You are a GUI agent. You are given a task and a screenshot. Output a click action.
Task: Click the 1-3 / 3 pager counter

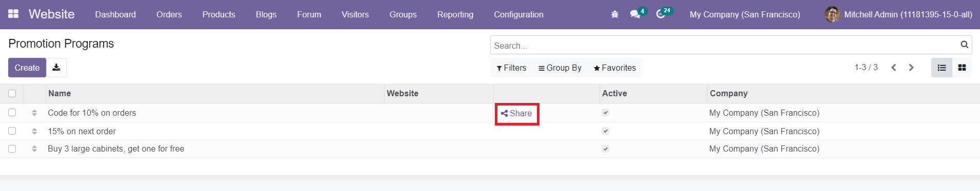tap(866, 68)
